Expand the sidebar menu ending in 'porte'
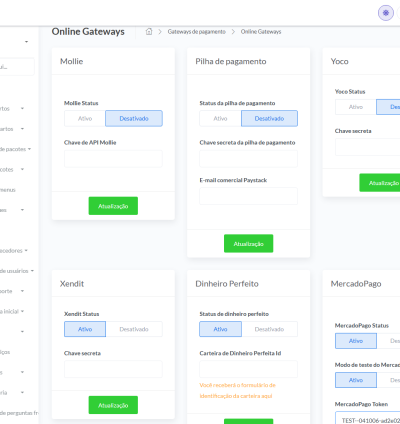Image resolution: width=400 pixels, height=424 pixels. click(x=12, y=291)
